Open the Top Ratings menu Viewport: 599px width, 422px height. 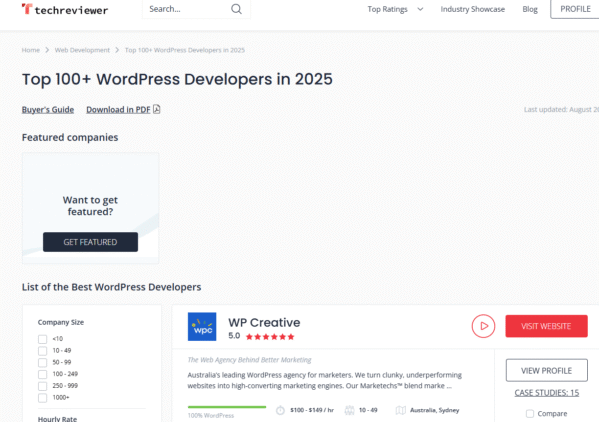coord(387,9)
